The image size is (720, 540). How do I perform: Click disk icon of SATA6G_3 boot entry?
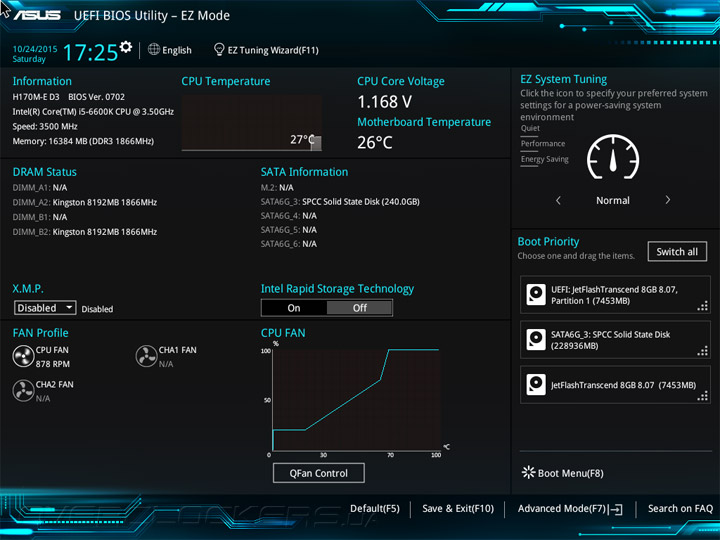click(x=535, y=340)
